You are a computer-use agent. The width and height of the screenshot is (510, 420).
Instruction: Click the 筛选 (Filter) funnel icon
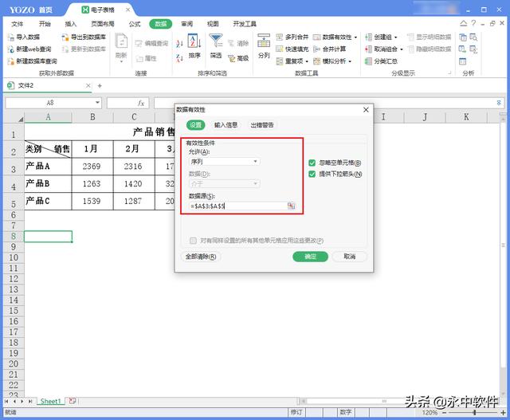216,44
